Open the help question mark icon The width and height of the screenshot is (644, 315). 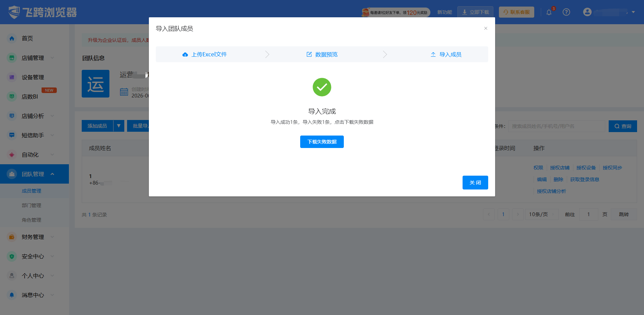point(566,12)
